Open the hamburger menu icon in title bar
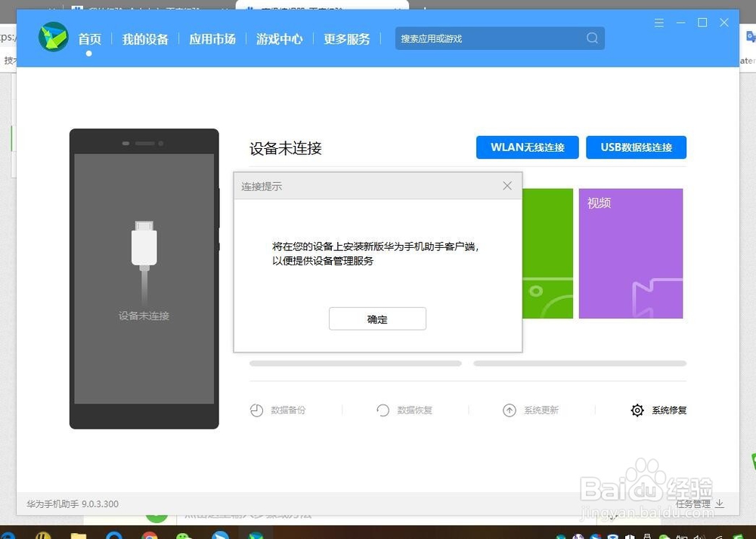Viewport: 756px width, 539px height. click(659, 23)
